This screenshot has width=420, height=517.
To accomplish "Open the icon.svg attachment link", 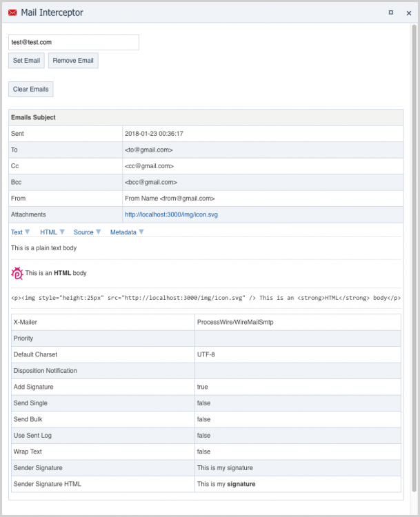I will pos(171,215).
